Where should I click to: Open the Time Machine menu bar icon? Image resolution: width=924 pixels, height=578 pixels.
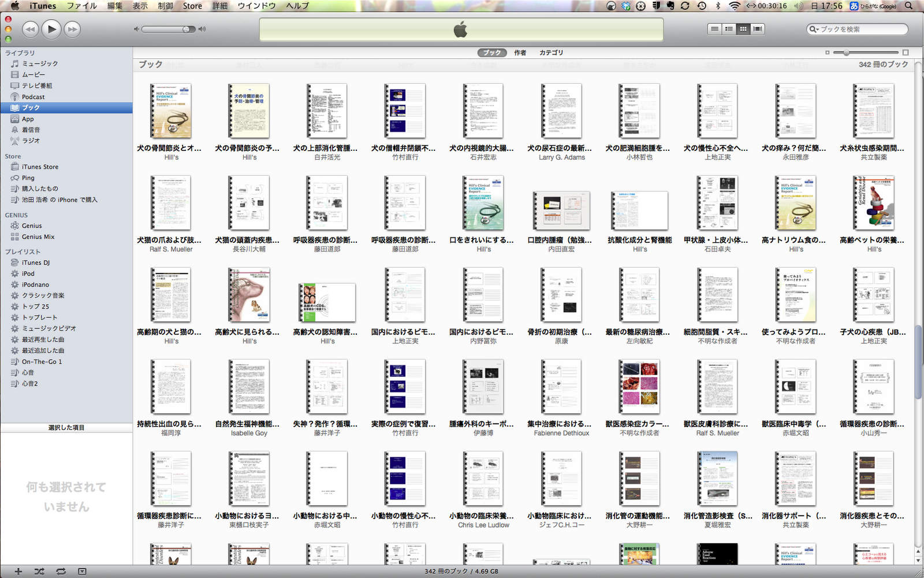[701, 6]
